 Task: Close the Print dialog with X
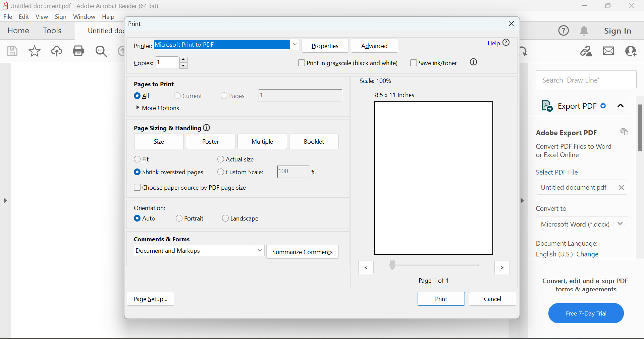511,24
